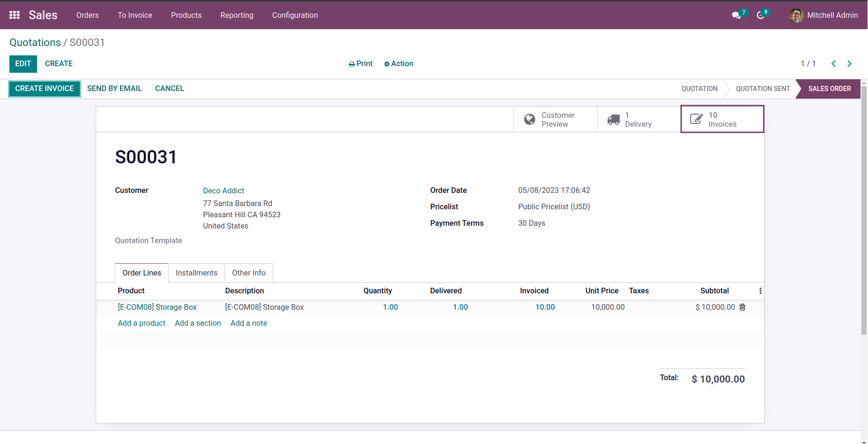Go to the next record arrow
The height and width of the screenshot is (444, 868).
tap(849, 64)
